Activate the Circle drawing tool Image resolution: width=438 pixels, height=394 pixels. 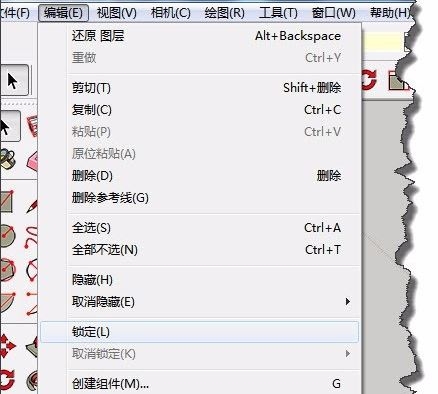tap(7, 236)
